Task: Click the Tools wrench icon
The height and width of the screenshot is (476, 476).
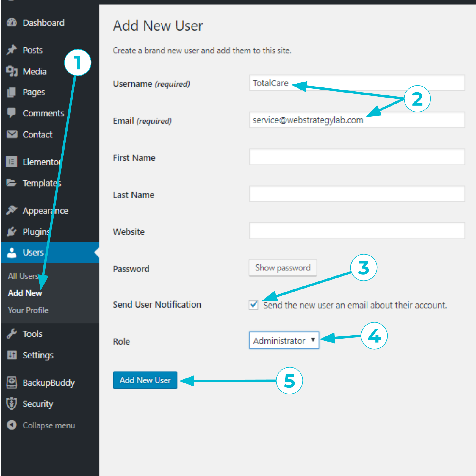Action: pos(12,334)
